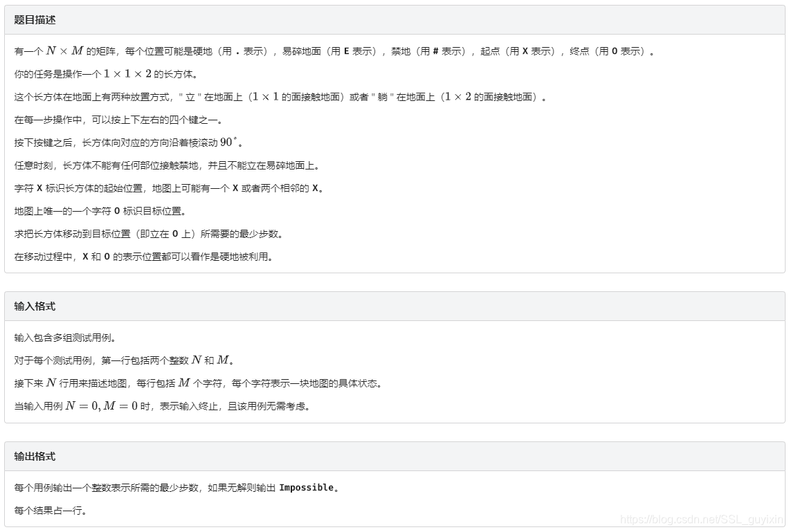Click the line starting 每个用例输出一个整数表示所需的最少步数

(176, 488)
